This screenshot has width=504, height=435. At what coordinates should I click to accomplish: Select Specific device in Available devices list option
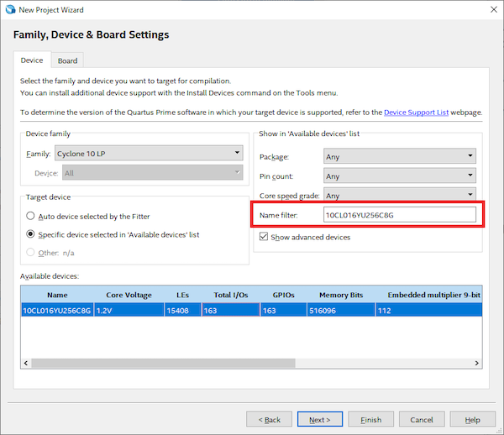(x=31, y=234)
